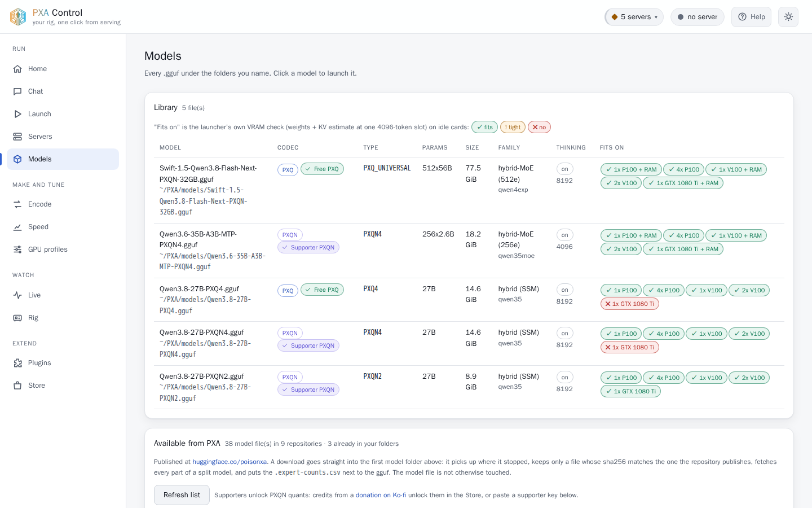This screenshot has width=812, height=508.
Task: Select the Qwen3.6-35B-A3B-MTP-PXQN4.gguf model name
Action: click(x=198, y=239)
